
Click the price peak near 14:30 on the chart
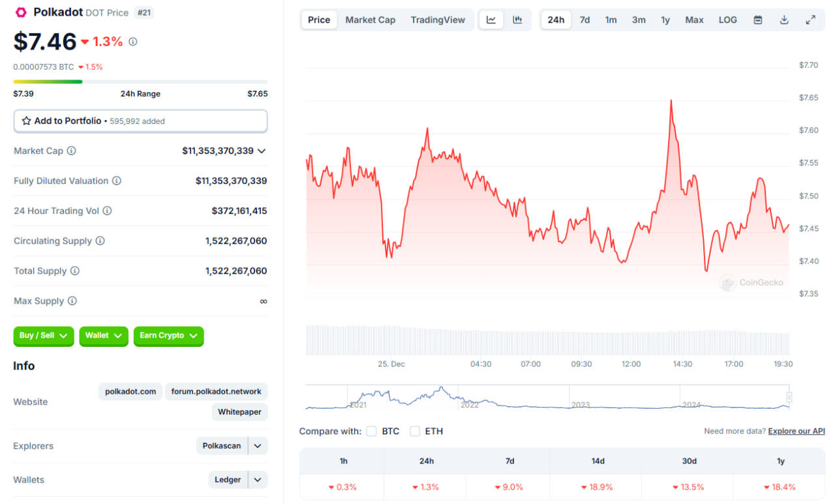tap(671, 101)
